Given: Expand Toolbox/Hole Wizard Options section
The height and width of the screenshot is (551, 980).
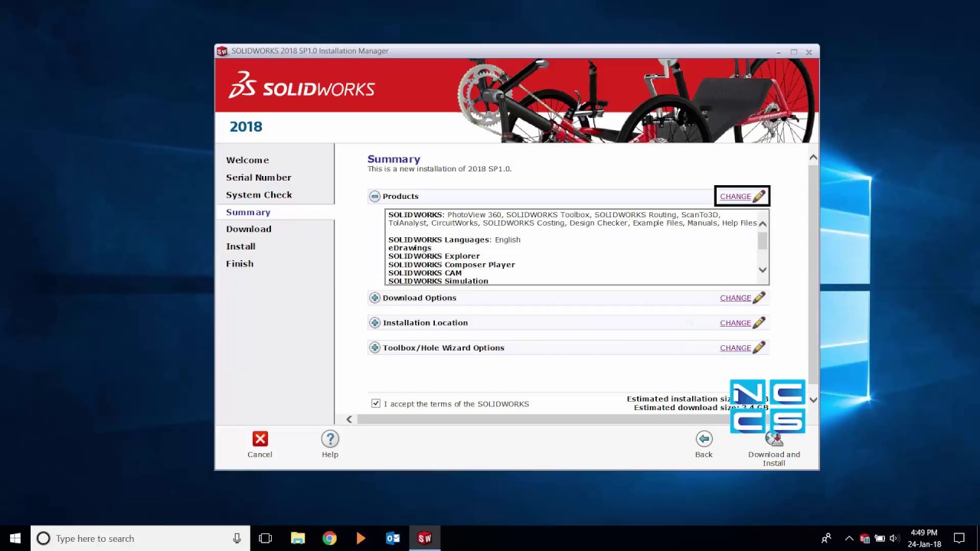Looking at the screenshot, I should pyautogui.click(x=374, y=347).
